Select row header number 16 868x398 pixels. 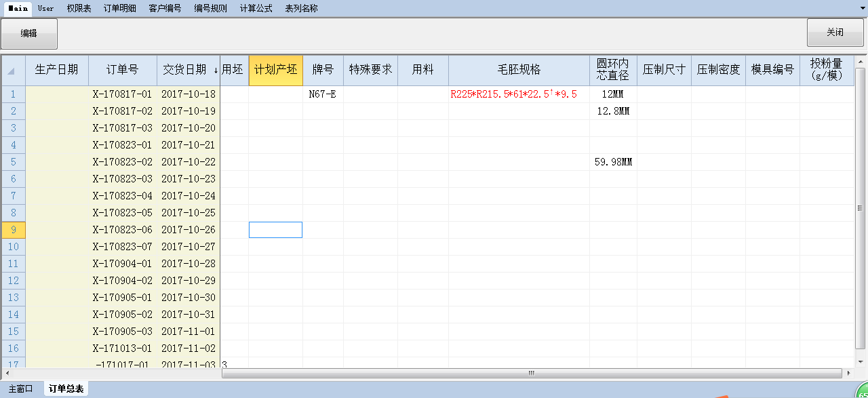point(14,349)
